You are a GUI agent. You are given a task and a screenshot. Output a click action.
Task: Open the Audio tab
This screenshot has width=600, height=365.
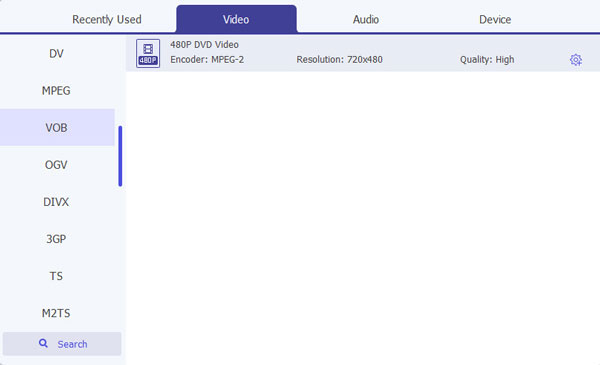coord(366,20)
